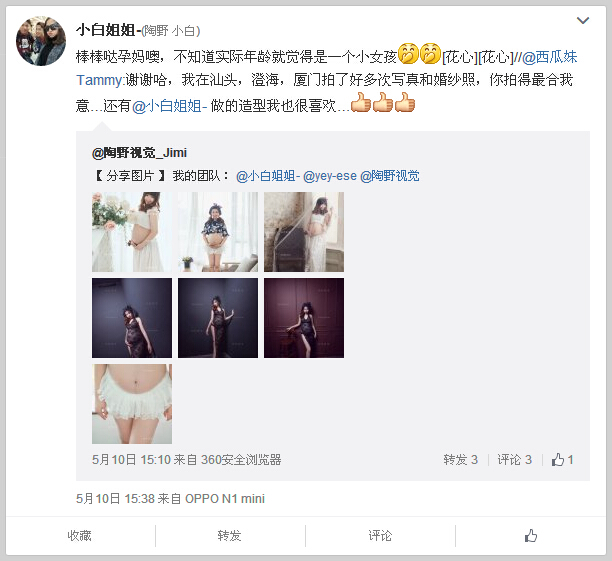This screenshot has width=612, height=561.
Task: Open the bottom 评论 comment button
Action: tap(380, 536)
